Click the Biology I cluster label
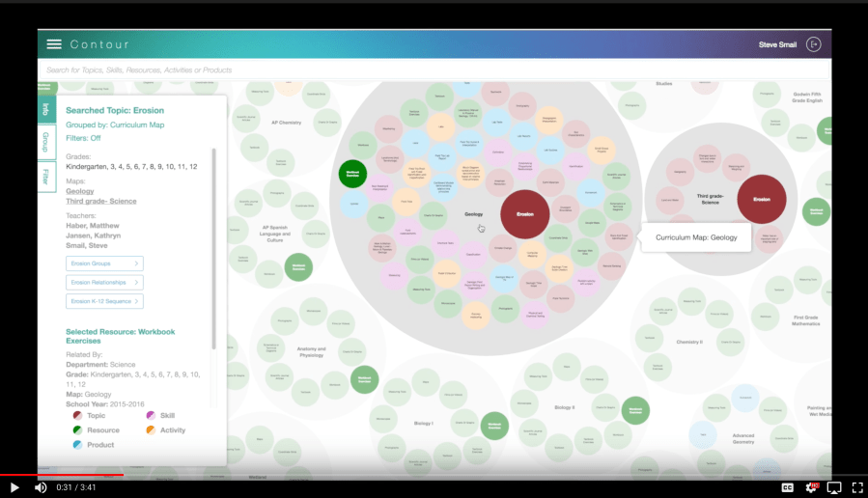Viewport: 868px width, 498px height. [422, 424]
